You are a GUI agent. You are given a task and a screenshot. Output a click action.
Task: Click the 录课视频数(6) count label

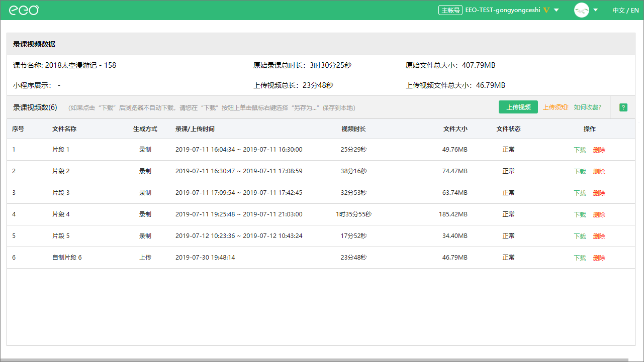(x=35, y=107)
